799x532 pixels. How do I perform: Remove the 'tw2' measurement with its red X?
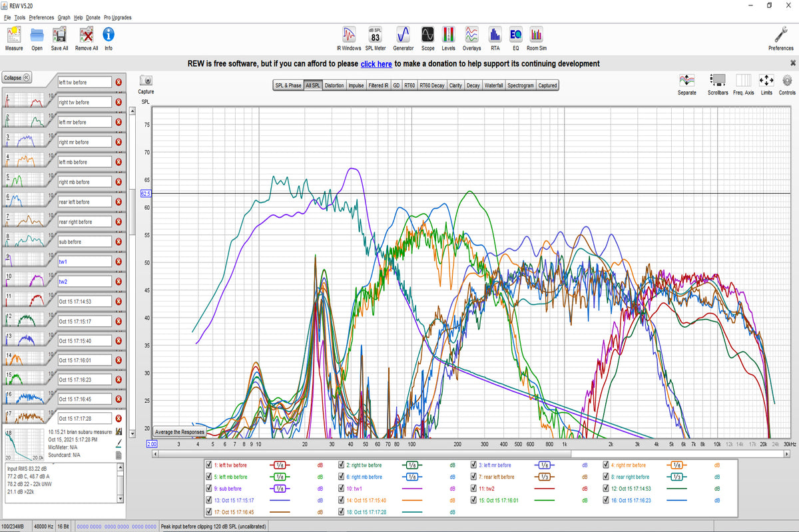119,281
